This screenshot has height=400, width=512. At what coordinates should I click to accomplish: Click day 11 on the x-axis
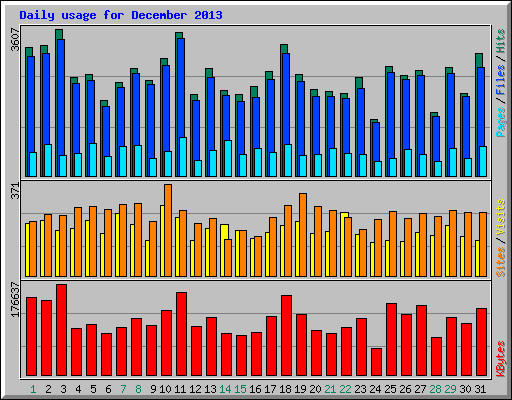(x=180, y=389)
